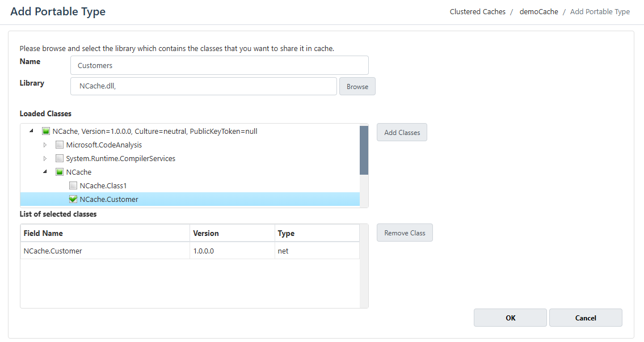
Task: Select the System.Runtime.CompilerServices tree label
Action: pos(121,158)
